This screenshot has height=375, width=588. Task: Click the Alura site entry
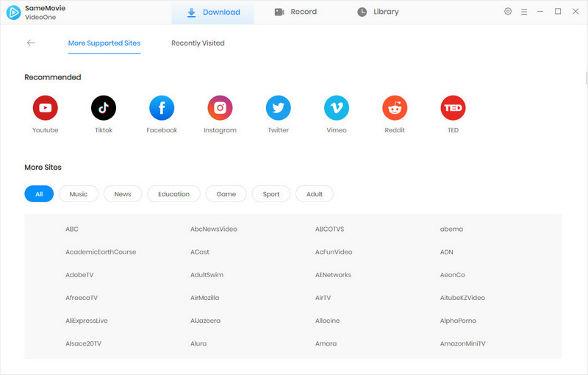(x=198, y=343)
